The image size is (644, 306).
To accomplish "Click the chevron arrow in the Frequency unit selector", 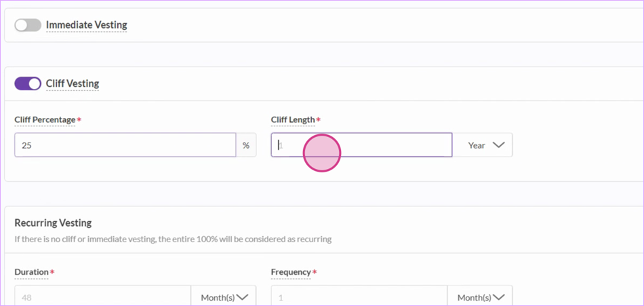I will 499,297.
